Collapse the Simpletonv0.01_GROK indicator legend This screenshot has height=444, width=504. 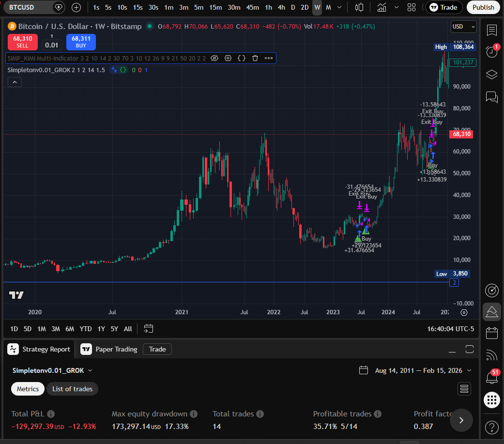(x=15, y=82)
